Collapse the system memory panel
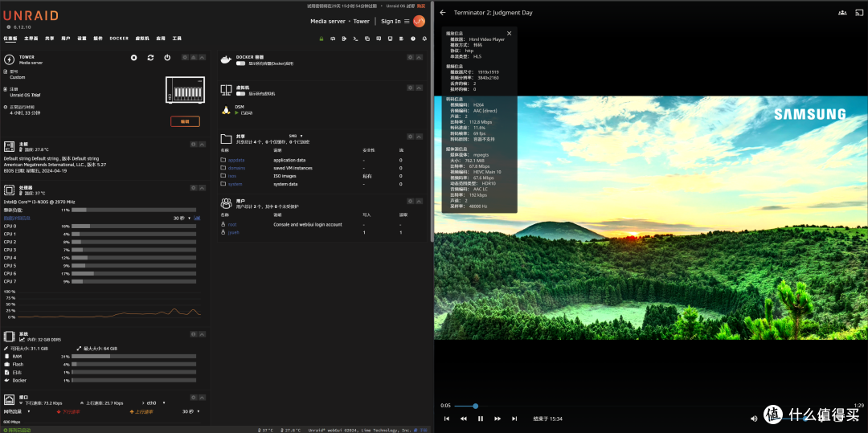Image resolution: width=868 pixels, height=433 pixels. click(x=202, y=334)
